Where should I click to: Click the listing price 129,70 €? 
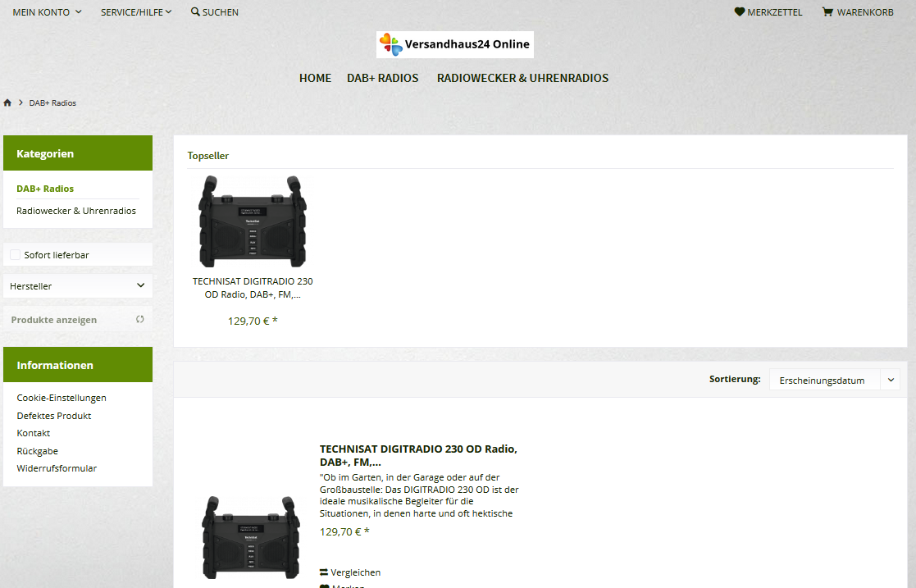coord(344,532)
